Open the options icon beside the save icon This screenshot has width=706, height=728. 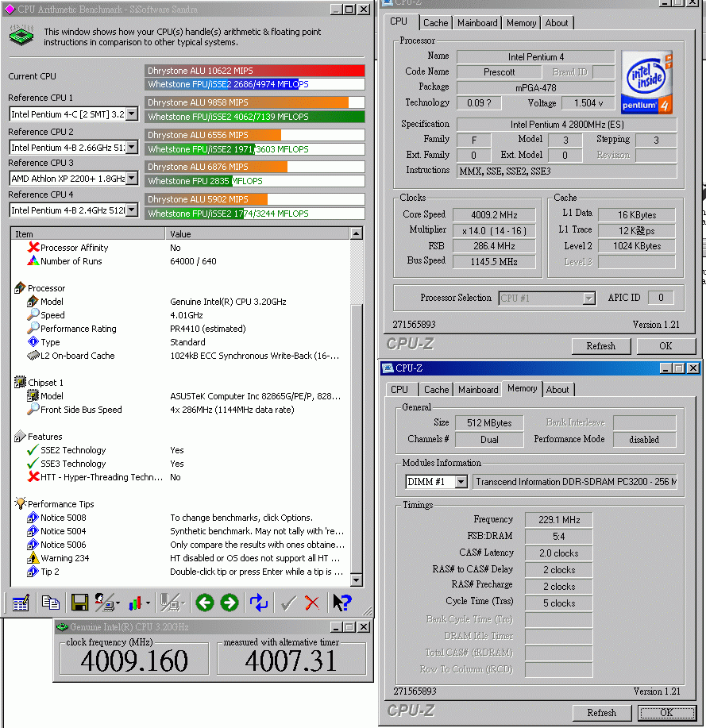[106, 603]
